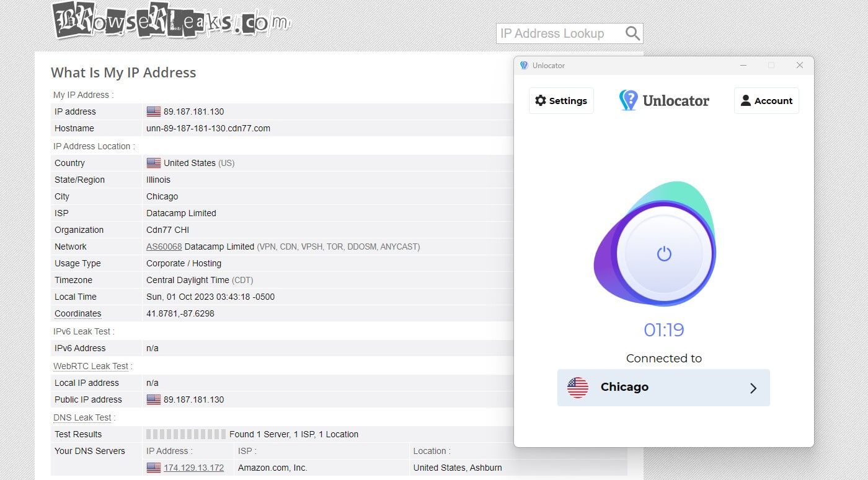Open the Chicago server location selector

[x=663, y=388]
